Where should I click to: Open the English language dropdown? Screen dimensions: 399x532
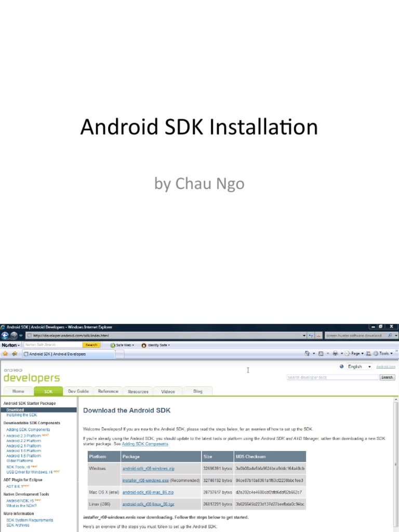360,366
